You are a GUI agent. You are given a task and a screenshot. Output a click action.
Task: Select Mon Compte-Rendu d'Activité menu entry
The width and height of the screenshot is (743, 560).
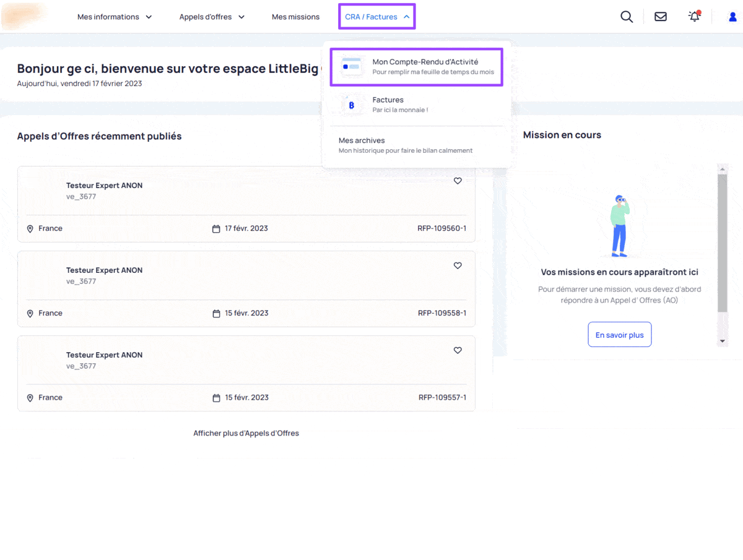416,67
